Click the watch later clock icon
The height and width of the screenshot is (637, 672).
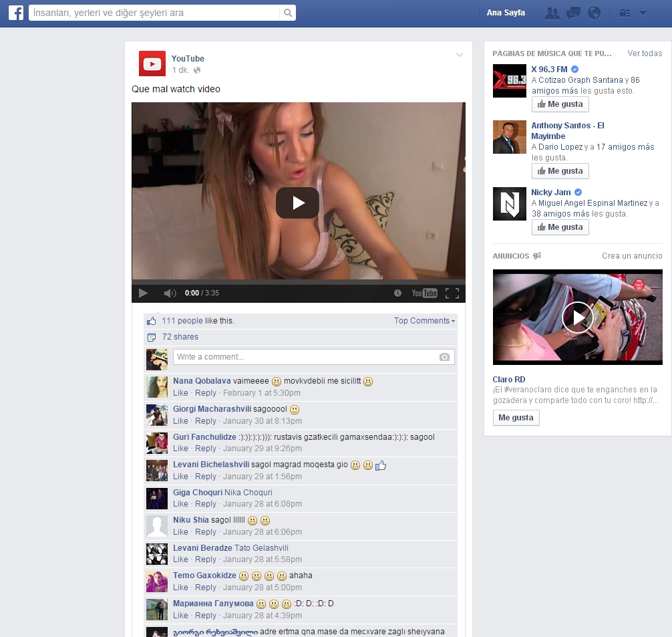coord(397,293)
